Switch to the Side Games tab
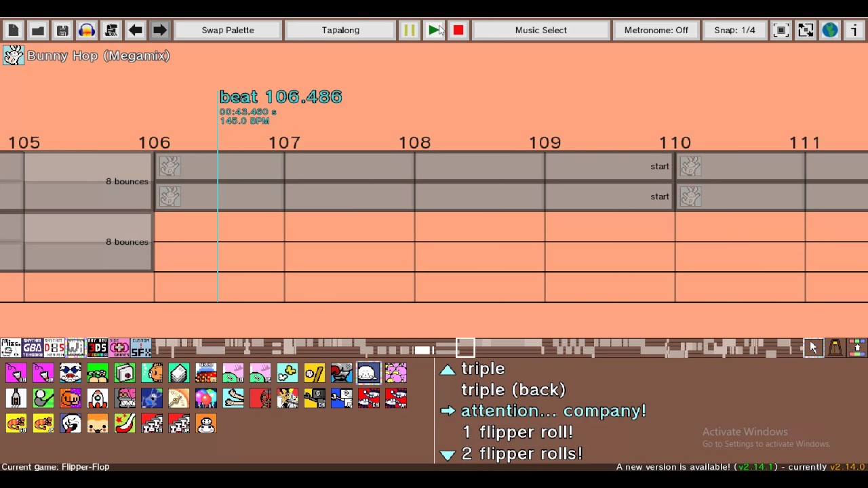868x488 pixels. pyautogui.click(x=119, y=348)
